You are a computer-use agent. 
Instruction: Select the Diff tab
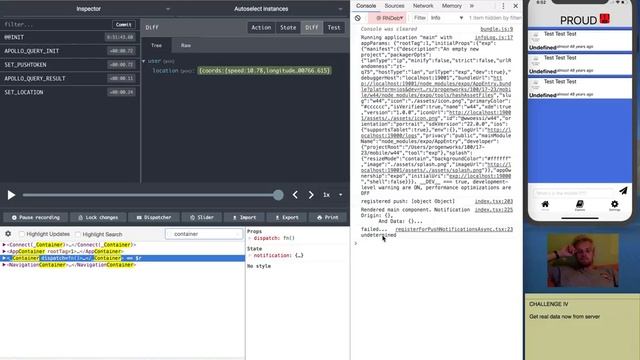(311, 28)
